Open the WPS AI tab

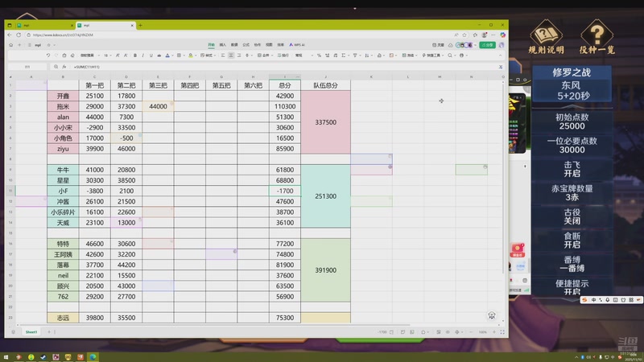click(297, 45)
